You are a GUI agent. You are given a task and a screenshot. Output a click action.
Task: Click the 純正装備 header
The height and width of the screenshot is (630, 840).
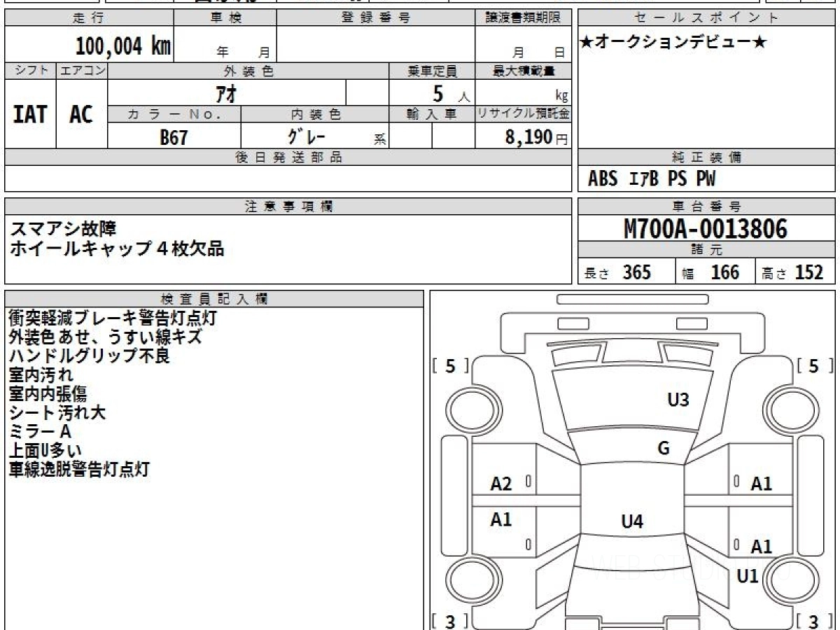(706, 157)
